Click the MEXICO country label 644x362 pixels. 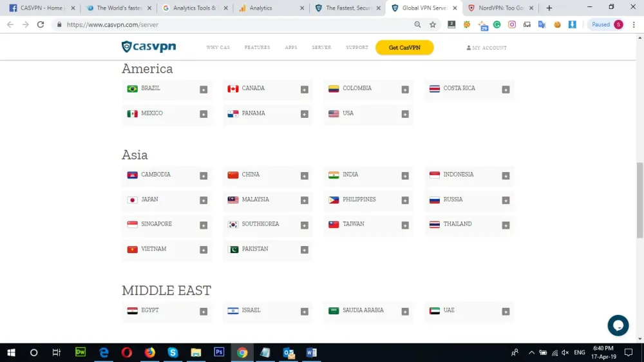[152, 113]
